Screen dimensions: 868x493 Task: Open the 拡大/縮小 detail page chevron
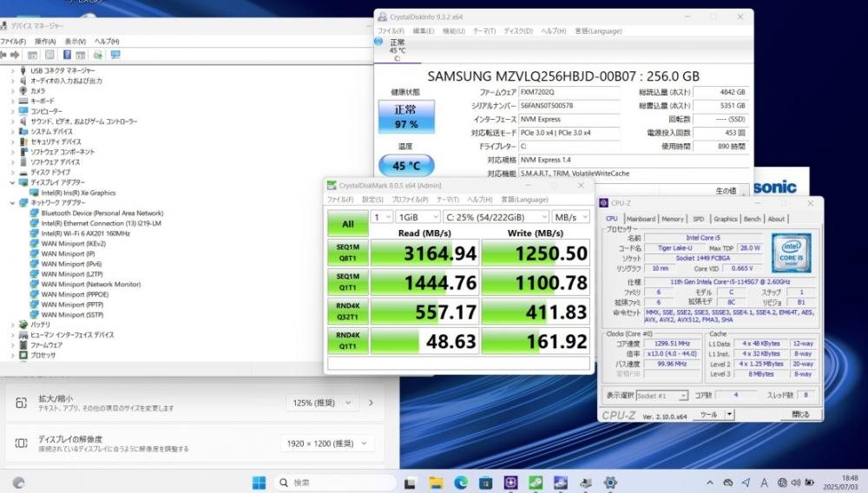[x=371, y=403]
